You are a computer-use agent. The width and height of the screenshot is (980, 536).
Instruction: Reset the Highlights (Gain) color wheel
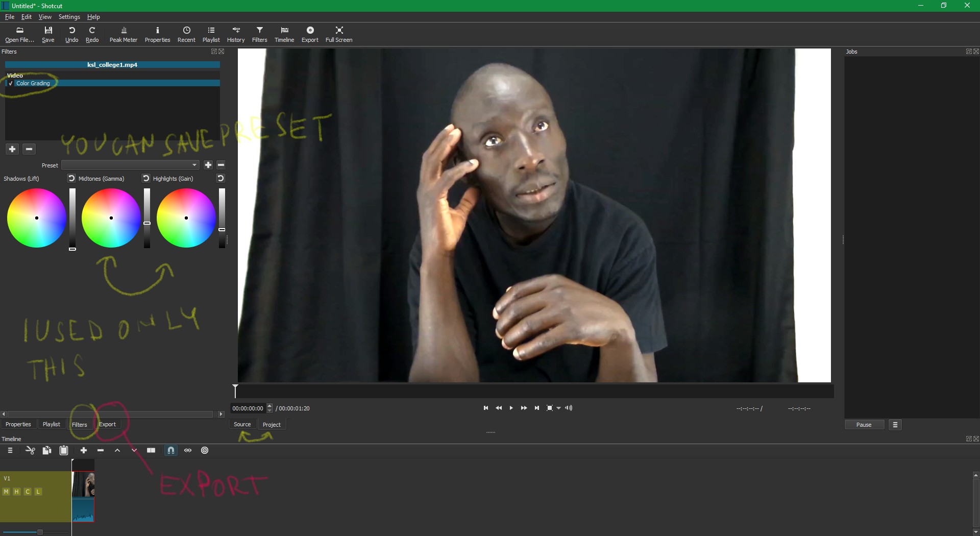coord(220,178)
